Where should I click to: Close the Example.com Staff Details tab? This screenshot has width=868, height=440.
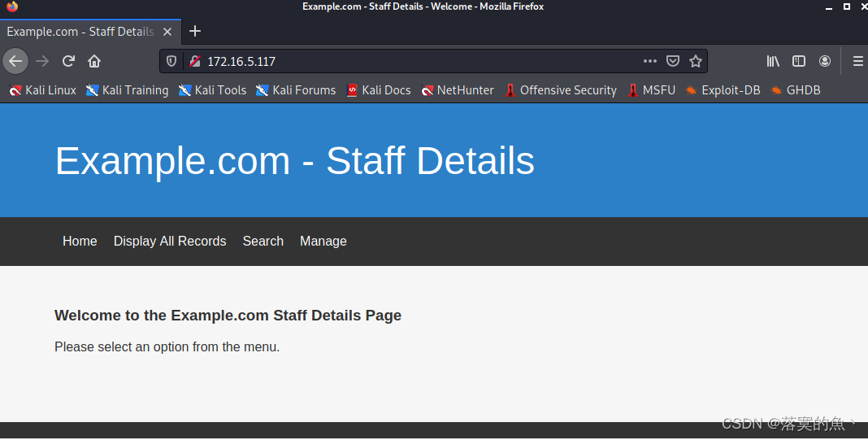pyautogui.click(x=167, y=32)
